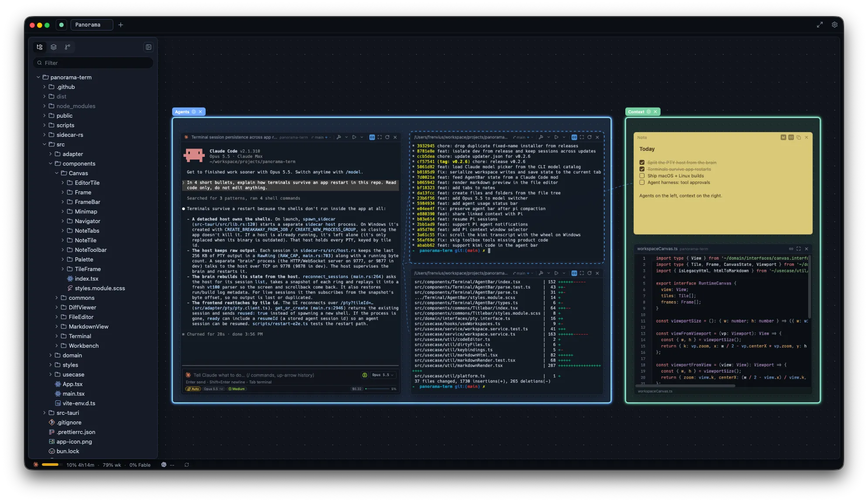
Task: Expand the .github folder
Action: coord(44,87)
